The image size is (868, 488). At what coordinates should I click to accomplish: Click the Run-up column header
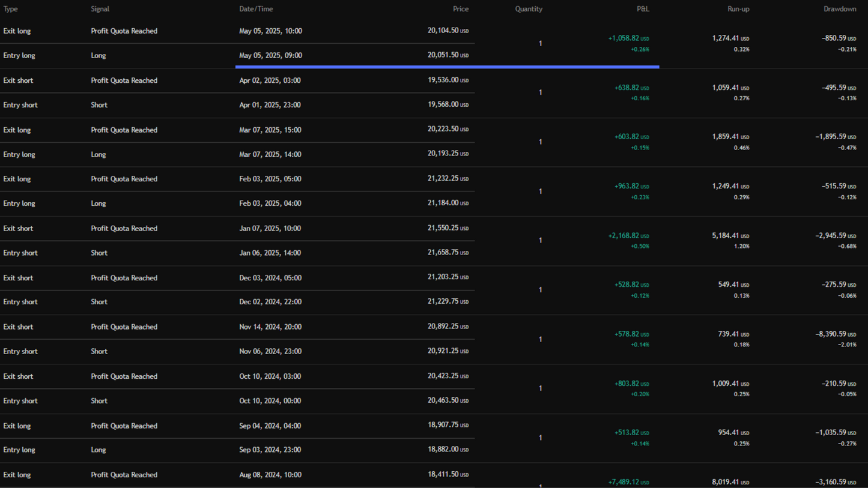click(x=738, y=9)
